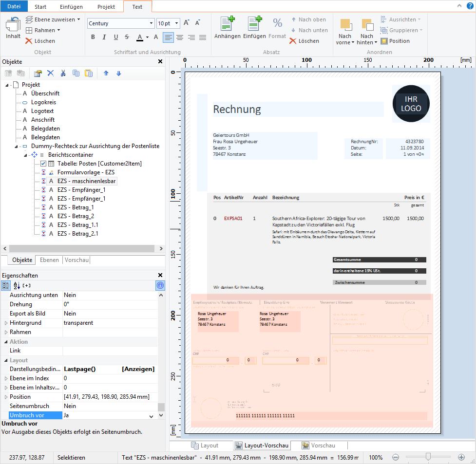
Task: Toggle underline formatting
Action: click(115, 37)
